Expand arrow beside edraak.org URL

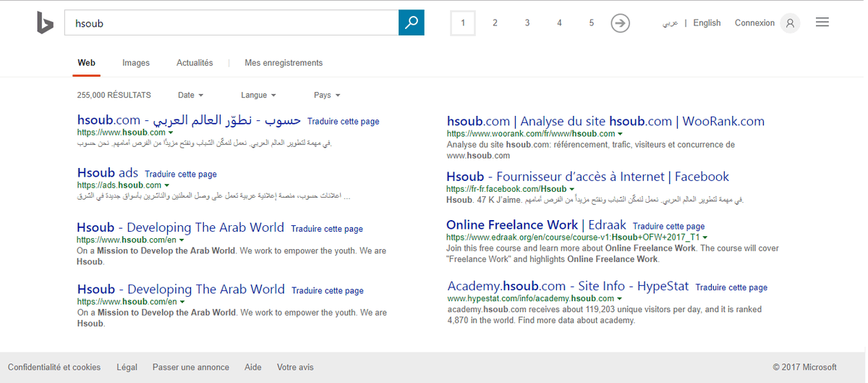pyautogui.click(x=705, y=237)
